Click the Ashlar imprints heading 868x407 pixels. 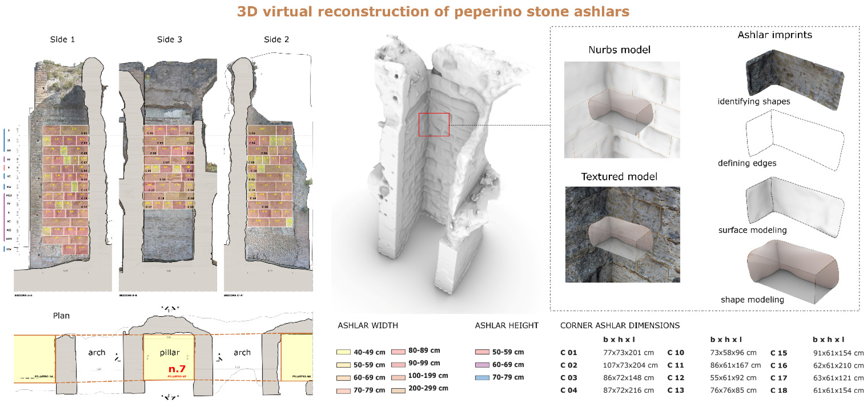click(x=775, y=35)
